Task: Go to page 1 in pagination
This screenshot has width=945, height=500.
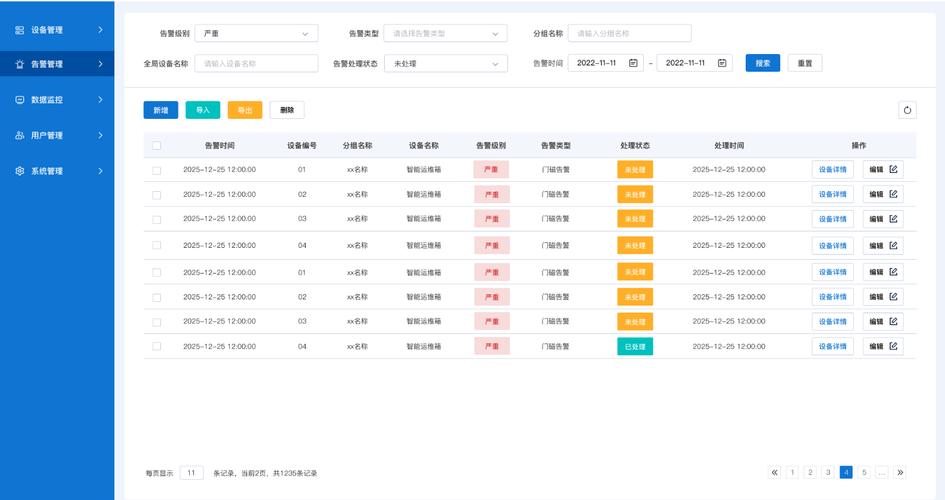Action: tap(793, 473)
